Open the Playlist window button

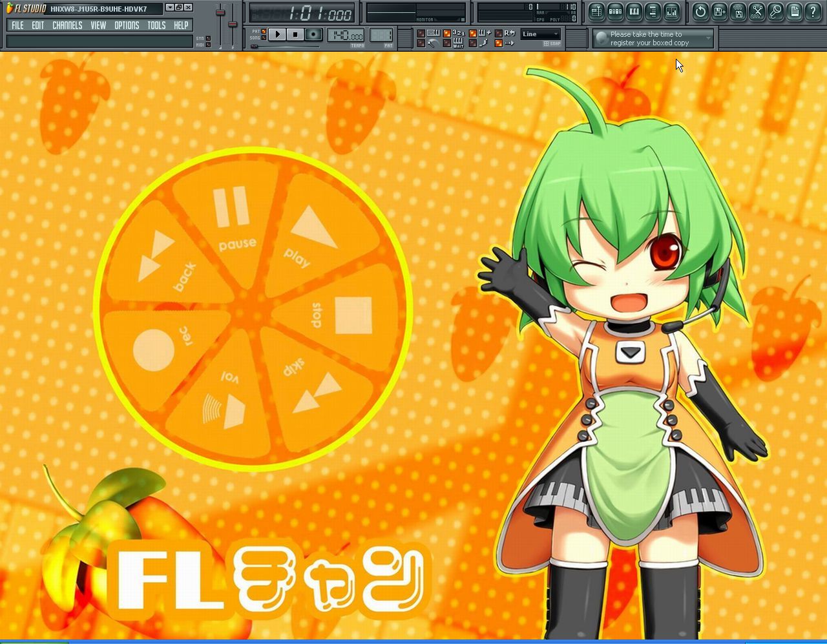click(x=596, y=12)
